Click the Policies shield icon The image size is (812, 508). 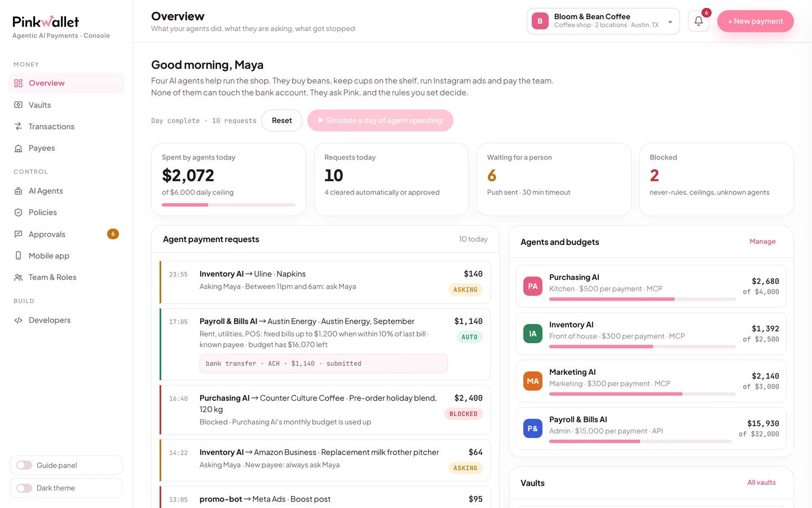19,213
